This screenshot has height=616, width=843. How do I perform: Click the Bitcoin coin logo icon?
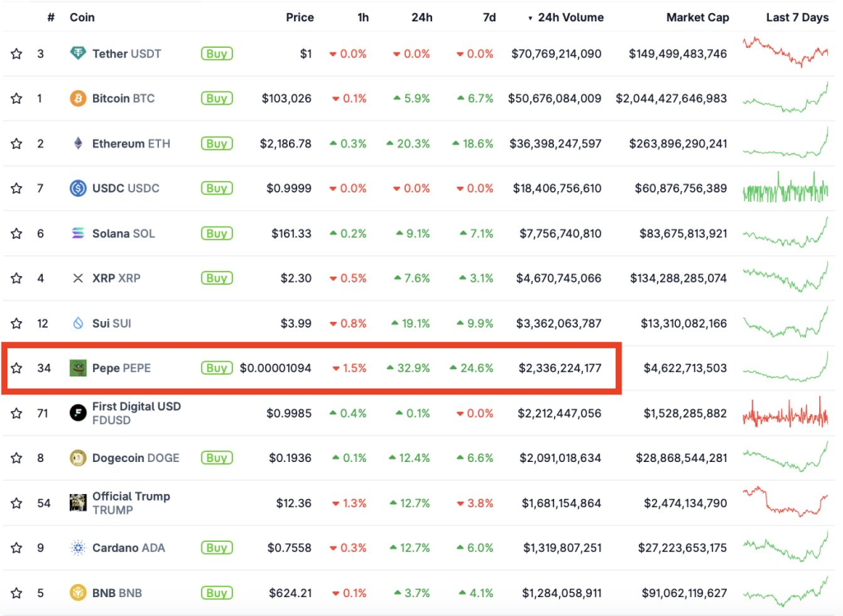(x=78, y=99)
